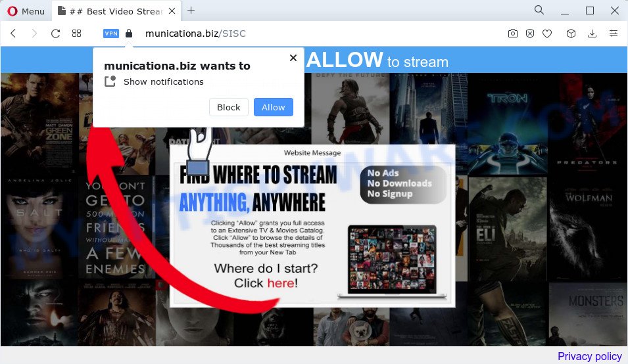Viewport: 628px width, 364px height.
Task: Allow notifications from municationa.biz
Action: pos(274,107)
